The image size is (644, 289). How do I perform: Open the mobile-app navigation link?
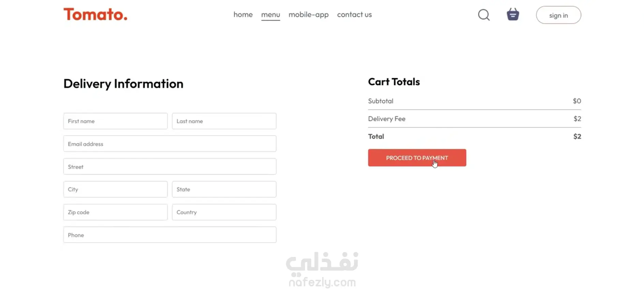tap(309, 15)
